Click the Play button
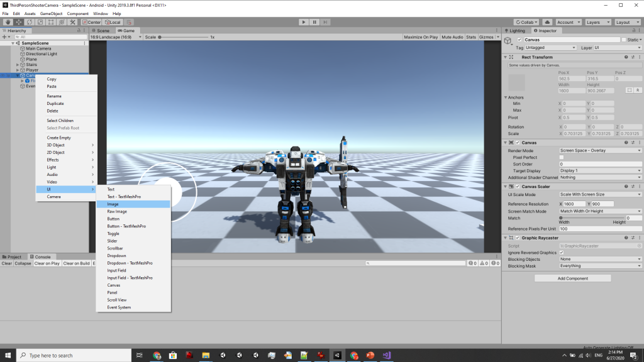The height and width of the screenshot is (362, 644). [304, 22]
